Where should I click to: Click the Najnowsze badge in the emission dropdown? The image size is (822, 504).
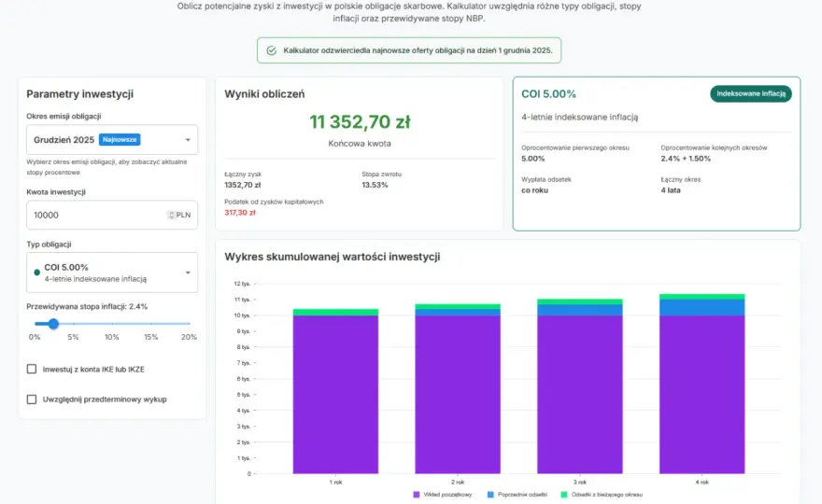click(x=120, y=139)
